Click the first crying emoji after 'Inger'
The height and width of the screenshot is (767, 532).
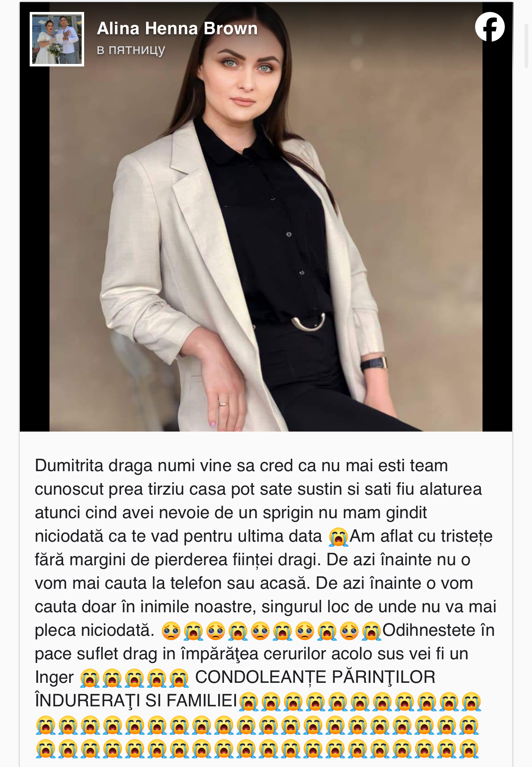click(90, 678)
